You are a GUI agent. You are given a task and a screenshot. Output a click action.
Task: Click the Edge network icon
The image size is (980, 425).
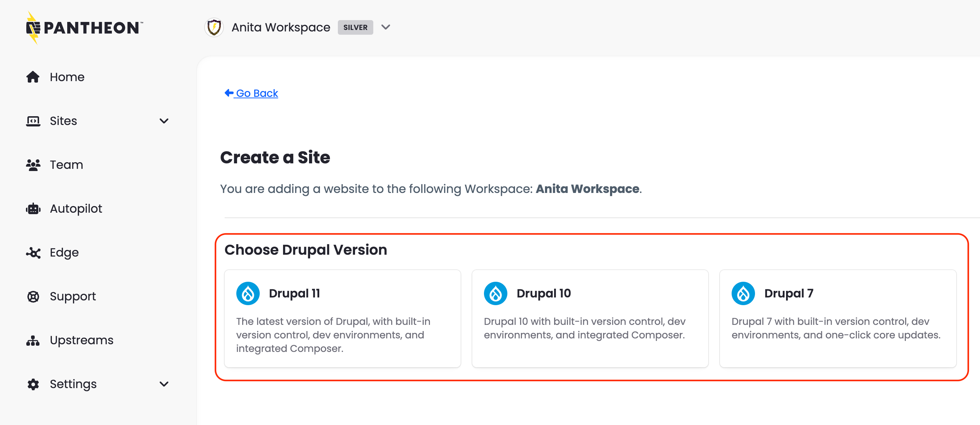[34, 252]
